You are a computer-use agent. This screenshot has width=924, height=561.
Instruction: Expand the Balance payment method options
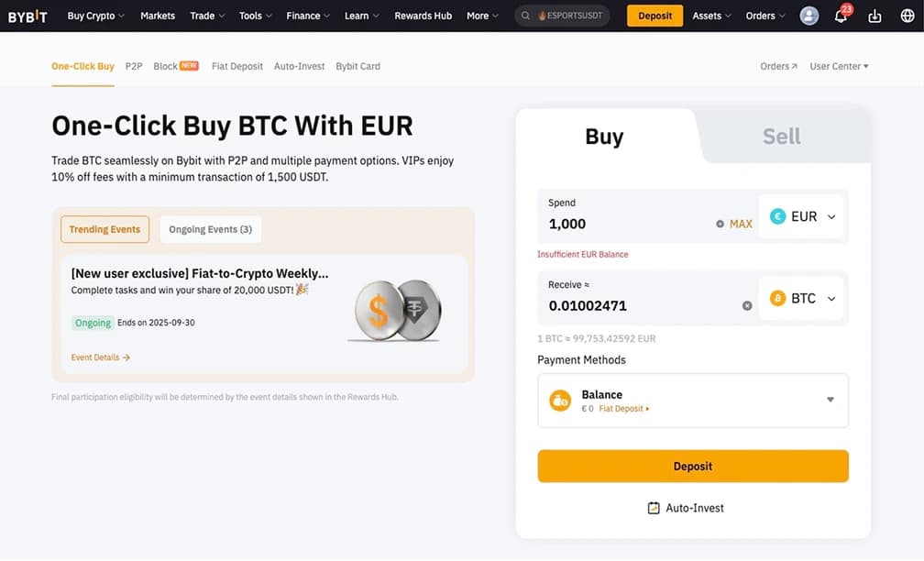pos(830,400)
